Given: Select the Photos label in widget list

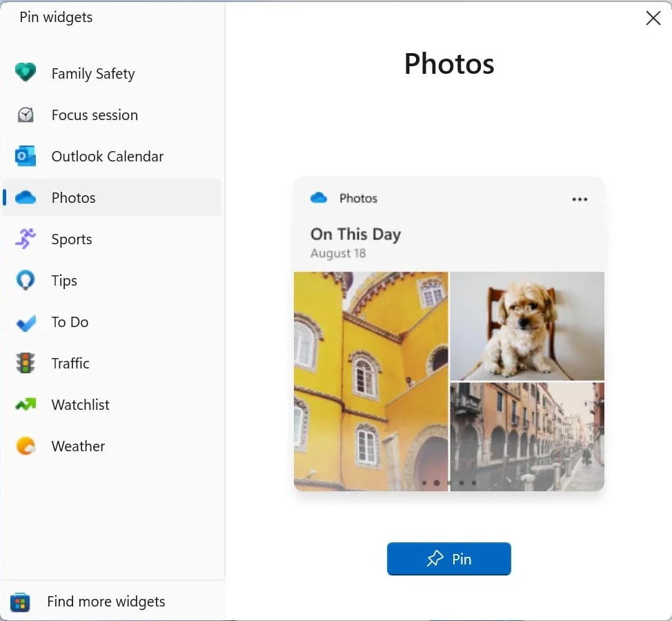Looking at the screenshot, I should coord(73,198).
